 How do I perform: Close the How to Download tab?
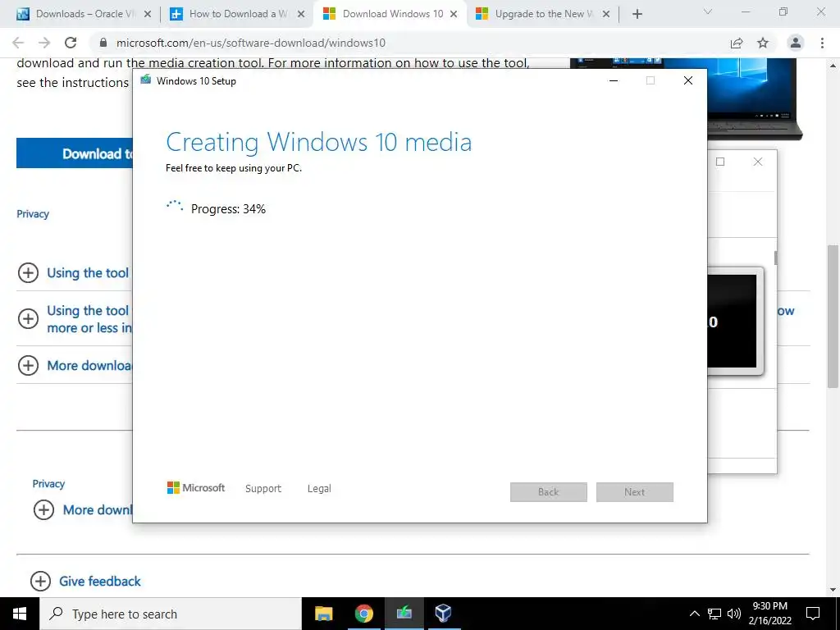pos(301,15)
